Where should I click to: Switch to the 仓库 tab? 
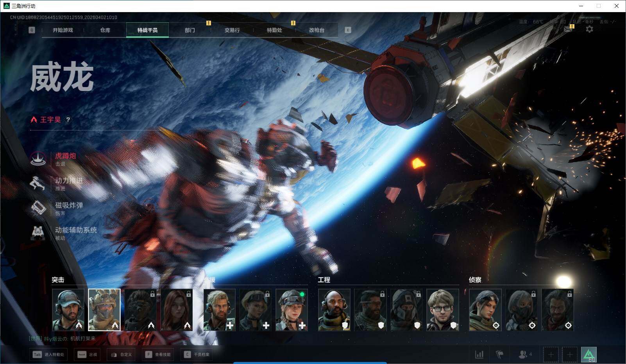pyautogui.click(x=105, y=30)
